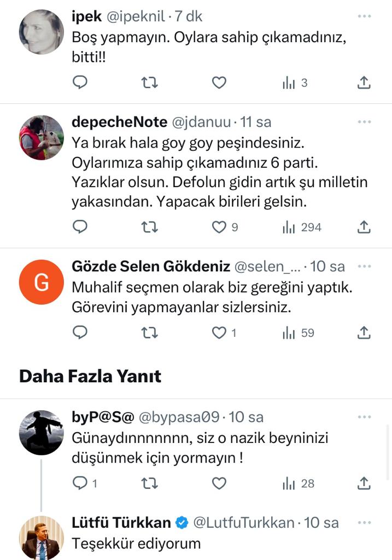Screen dimensions: 392x560
Task: Click Lütfü Türkkan's verified badge
Action: click(182, 523)
